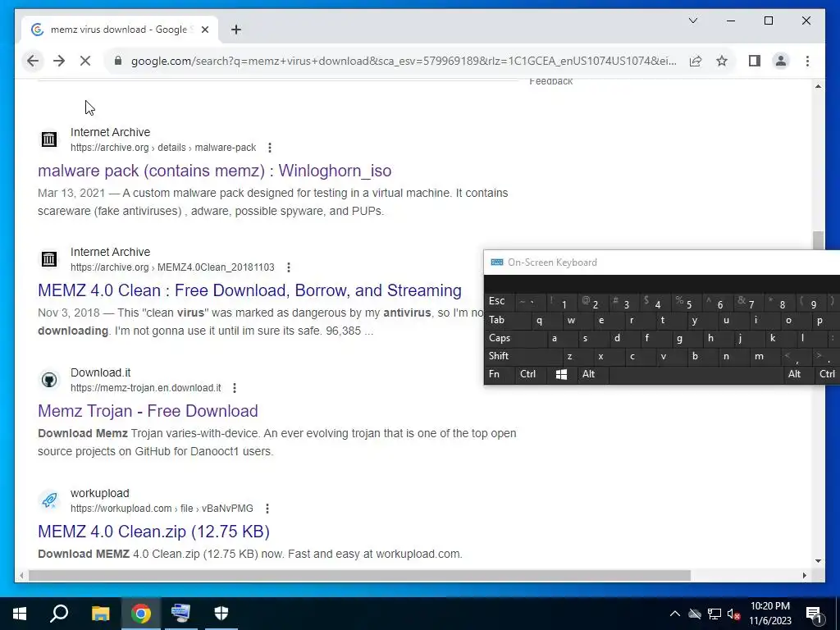Open the Windows Start menu
The height and width of the screenshot is (630, 840).
pyautogui.click(x=20, y=614)
